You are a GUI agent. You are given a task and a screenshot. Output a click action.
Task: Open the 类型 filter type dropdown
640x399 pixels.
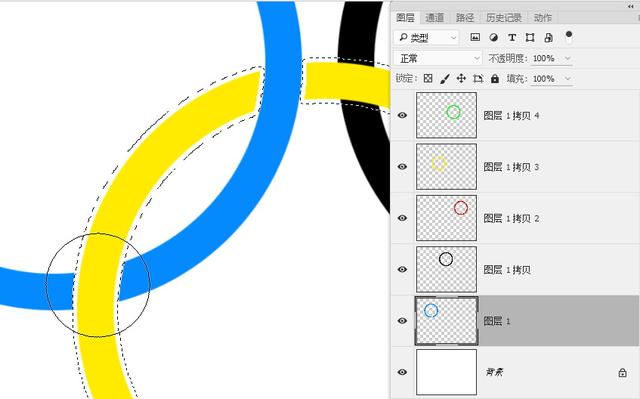pyautogui.click(x=427, y=38)
